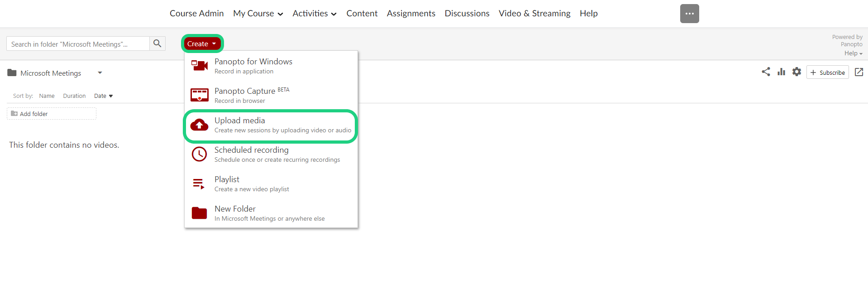Open folder settings gear icon
Viewport: 868px width, 290px height.
point(796,72)
